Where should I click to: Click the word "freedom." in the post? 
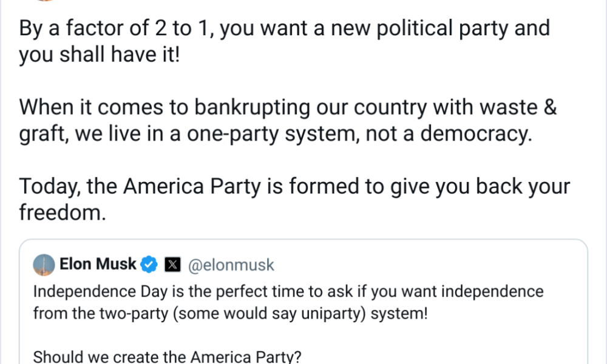coord(63,213)
